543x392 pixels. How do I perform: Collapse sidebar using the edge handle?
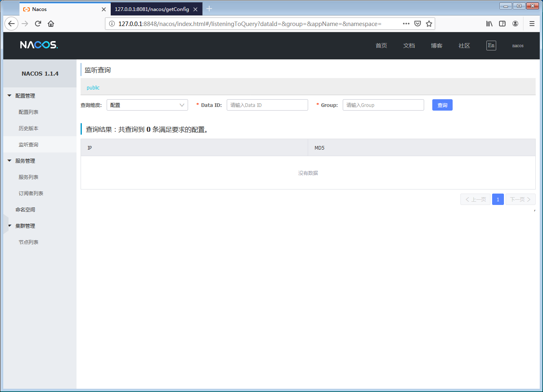(6, 224)
